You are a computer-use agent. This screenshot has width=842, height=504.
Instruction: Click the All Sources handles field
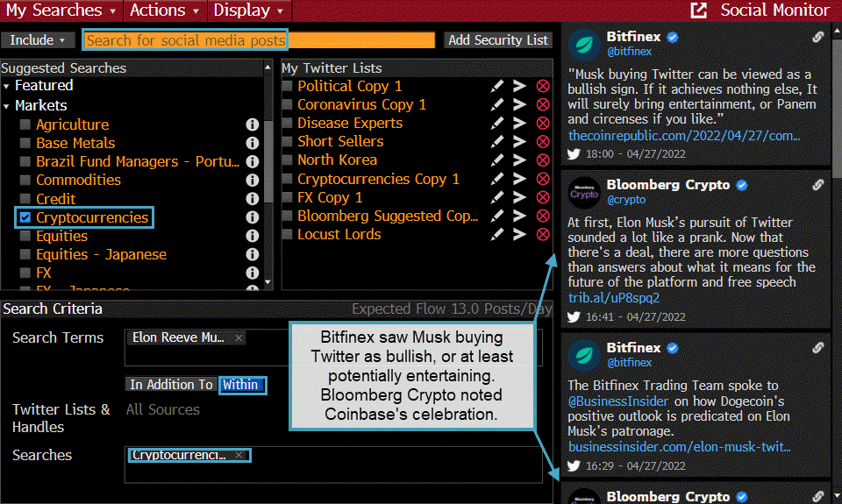(x=163, y=409)
